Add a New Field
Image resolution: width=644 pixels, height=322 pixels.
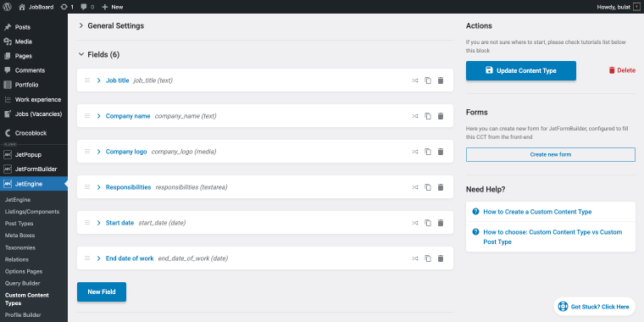click(102, 292)
